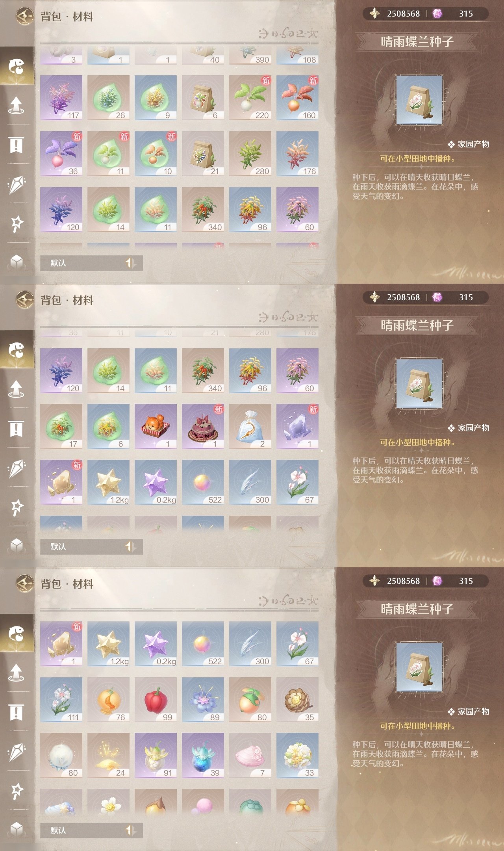Select the seed bag item with count 21
Screen dimensions: 504x851
pos(203,154)
